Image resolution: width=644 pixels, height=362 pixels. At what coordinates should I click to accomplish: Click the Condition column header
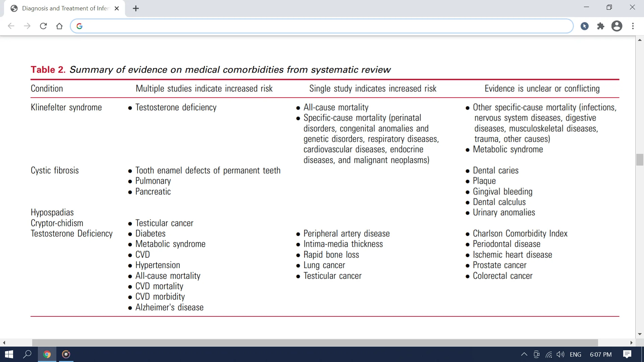47,88
